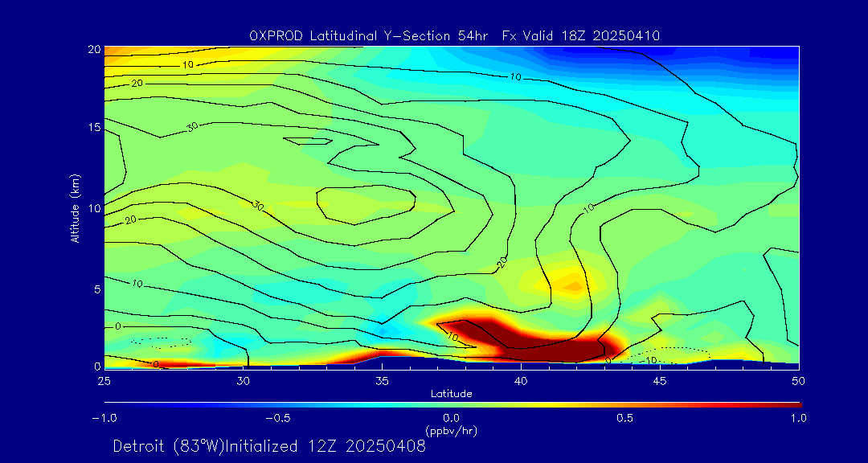
Task: Click the green middle of the color bar
Action: (452, 405)
